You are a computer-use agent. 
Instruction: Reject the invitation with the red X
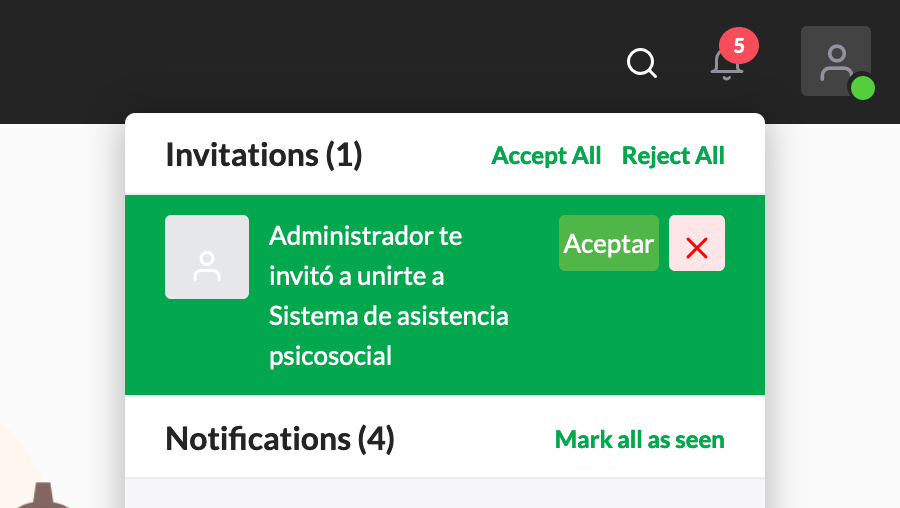697,243
